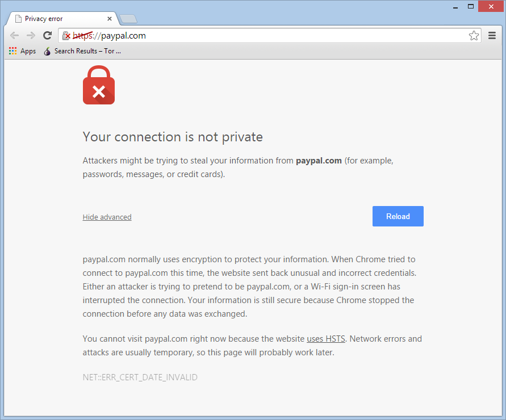
Task: Click the Tor onion bookmark icon
Action: (x=47, y=51)
